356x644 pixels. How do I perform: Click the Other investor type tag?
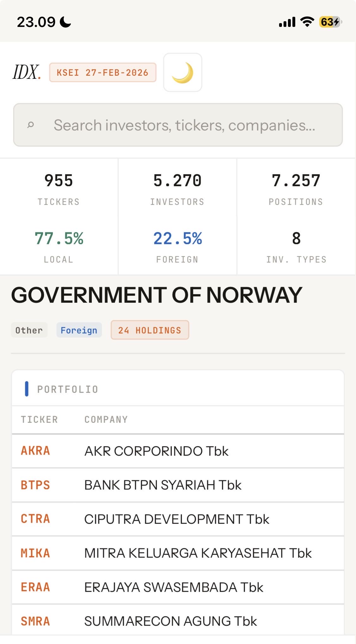(29, 330)
